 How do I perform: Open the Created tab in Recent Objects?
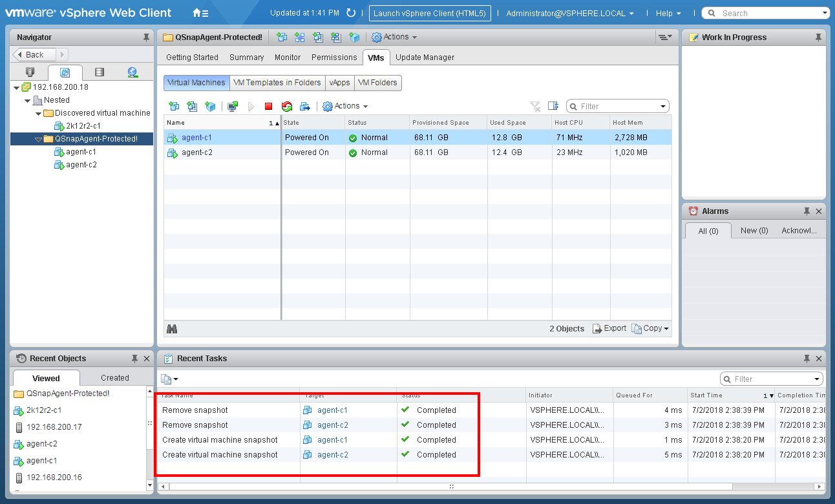(114, 378)
